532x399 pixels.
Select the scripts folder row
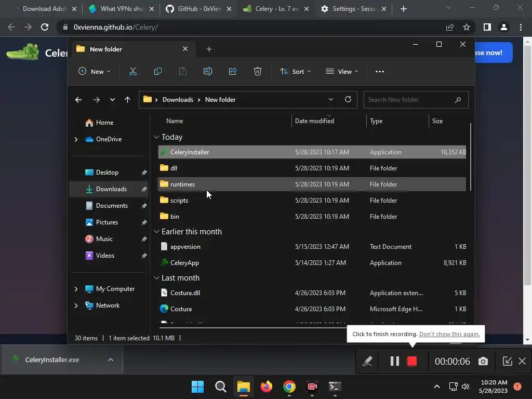click(x=312, y=201)
